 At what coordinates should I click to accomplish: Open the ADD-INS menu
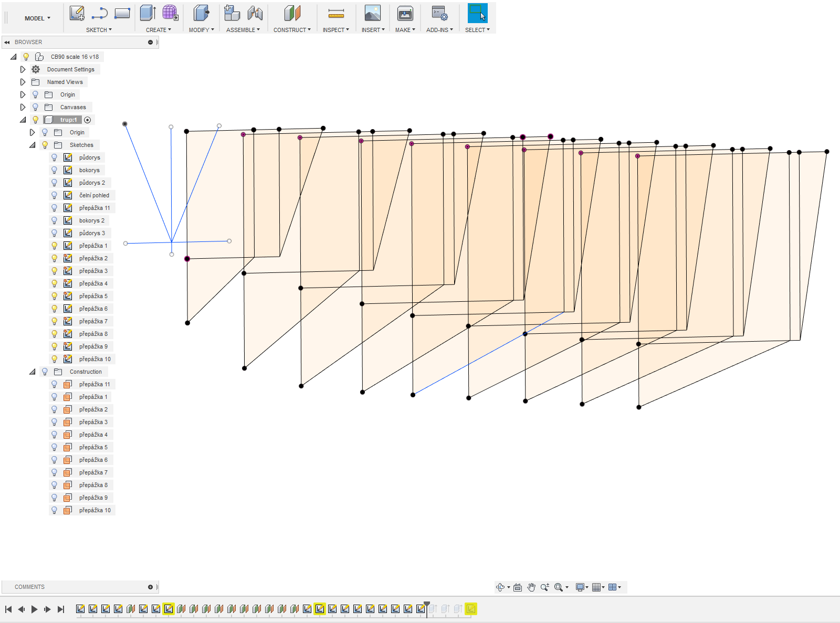[439, 30]
